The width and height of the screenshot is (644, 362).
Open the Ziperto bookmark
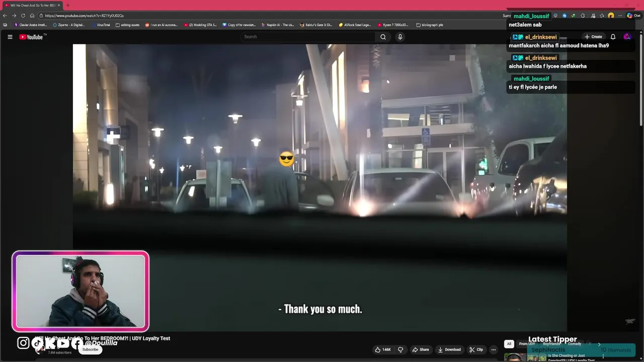tap(69, 25)
